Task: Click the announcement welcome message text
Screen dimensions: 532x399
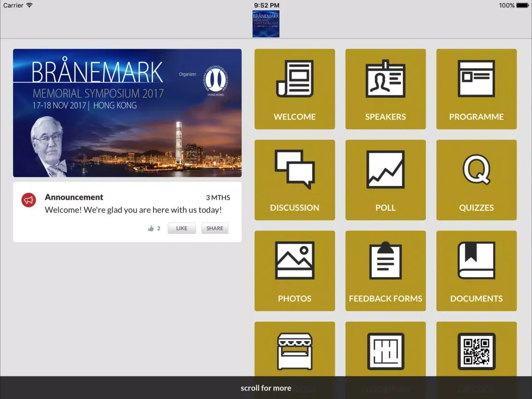Action: (133, 210)
